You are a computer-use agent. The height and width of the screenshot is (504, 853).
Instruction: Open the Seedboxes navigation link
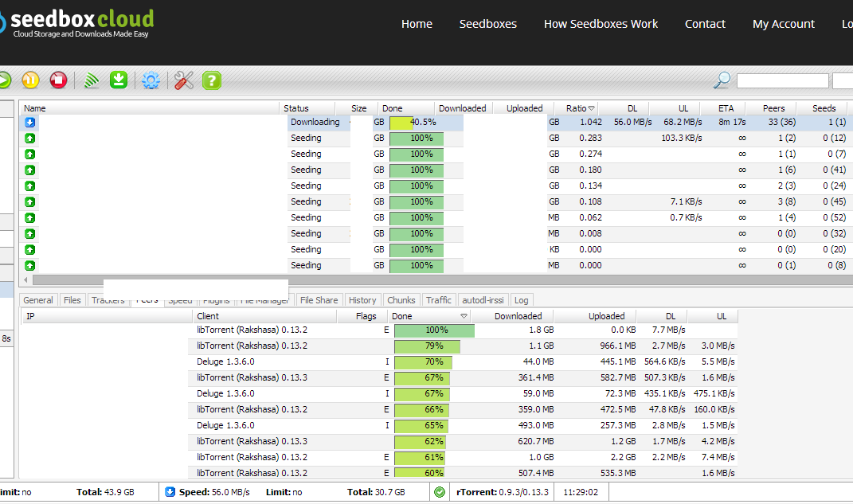coord(488,24)
